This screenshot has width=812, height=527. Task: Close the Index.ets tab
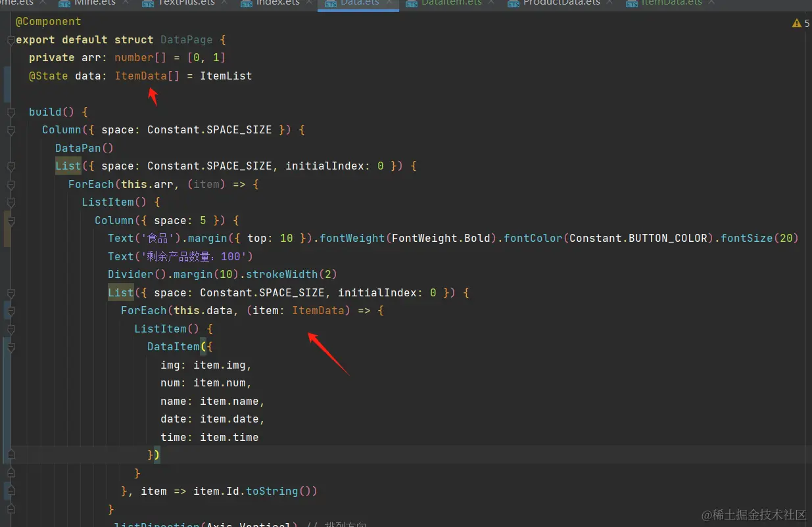pyautogui.click(x=309, y=3)
